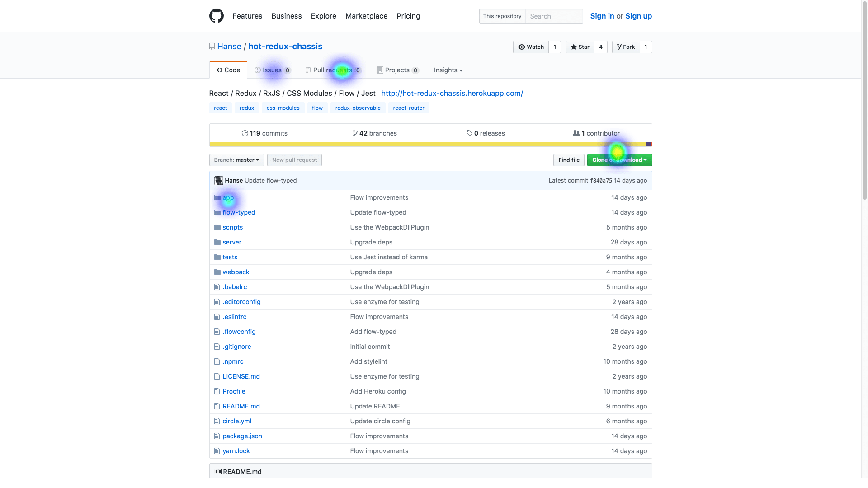Screen dimensions: 868x488
Task: Click the eye icon on the Watch button
Action: (521, 47)
